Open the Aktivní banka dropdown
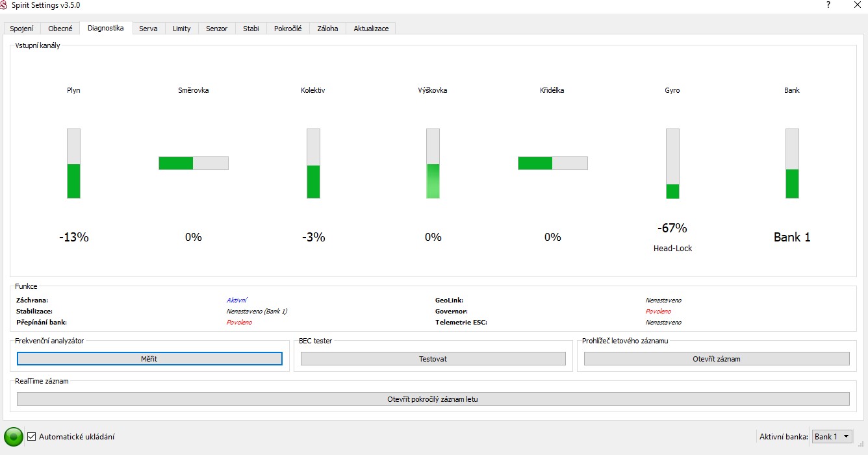The height and width of the screenshot is (455, 868). (832, 437)
